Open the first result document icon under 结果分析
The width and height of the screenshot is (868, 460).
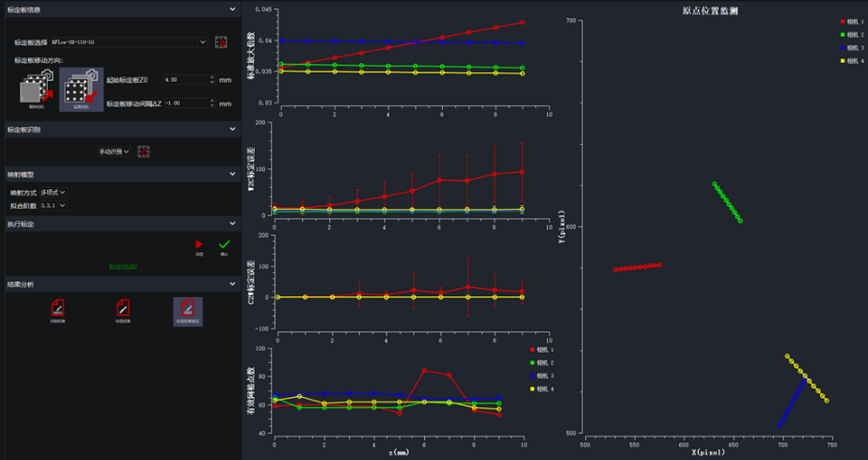coord(57,309)
